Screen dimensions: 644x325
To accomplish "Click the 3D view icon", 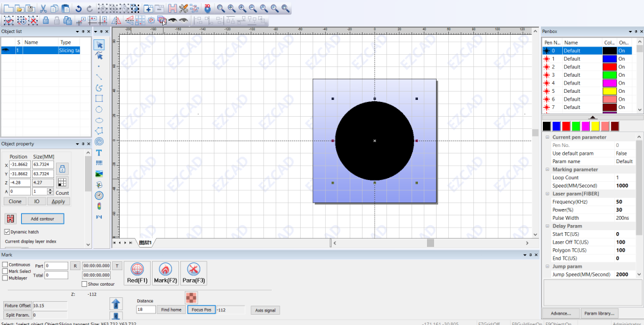I will point(208,8).
